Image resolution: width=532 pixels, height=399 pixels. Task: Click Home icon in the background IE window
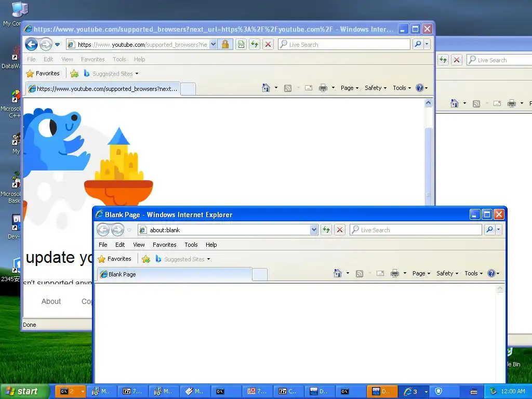[x=455, y=103]
